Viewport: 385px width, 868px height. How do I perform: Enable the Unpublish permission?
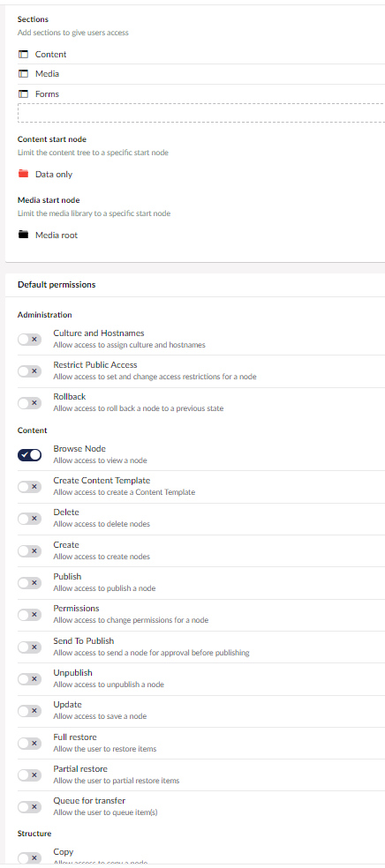tap(29, 678)
